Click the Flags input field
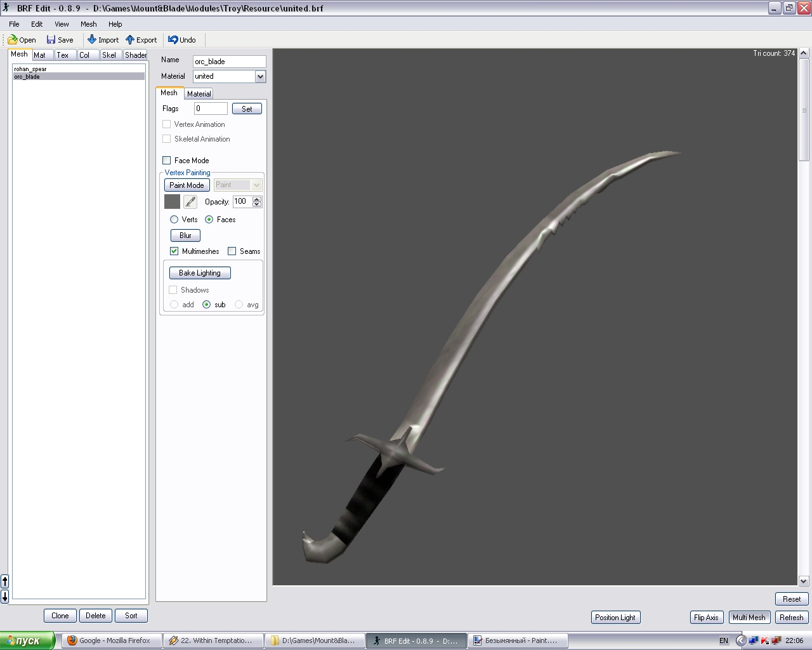This screenshot has width=812, height=650. pyautogui.click(x=210, y=109)
